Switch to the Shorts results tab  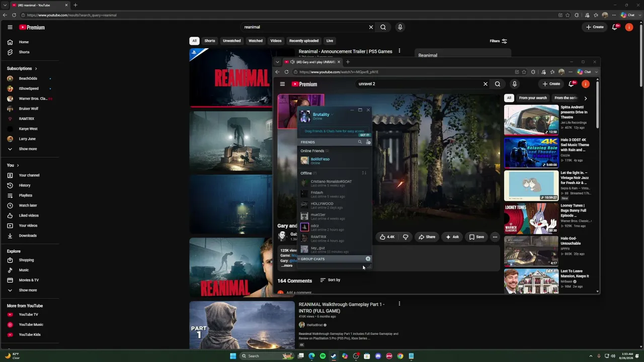pos(210,41)
